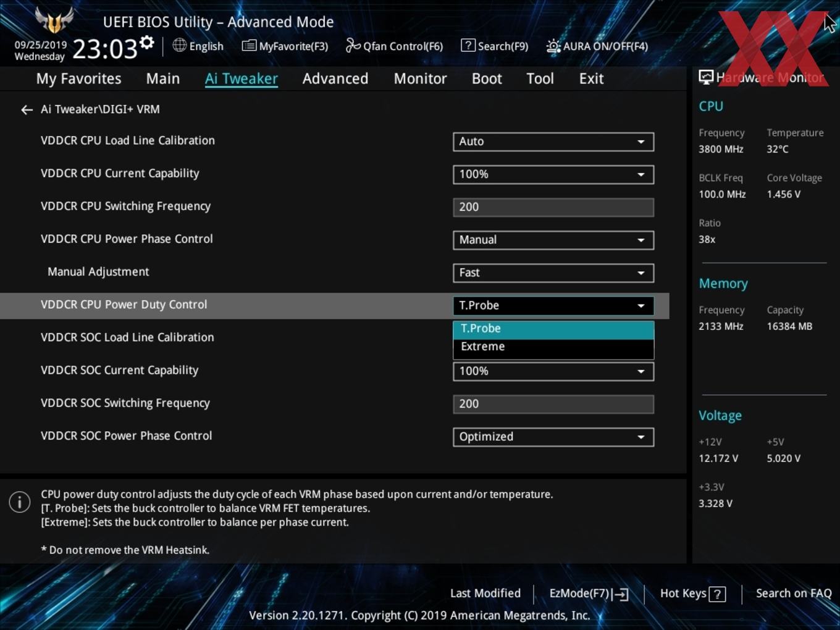Choose T.Probe option in dropdown list
The width and height of the screenshot is (840, 630).
[x=553, y=329]
